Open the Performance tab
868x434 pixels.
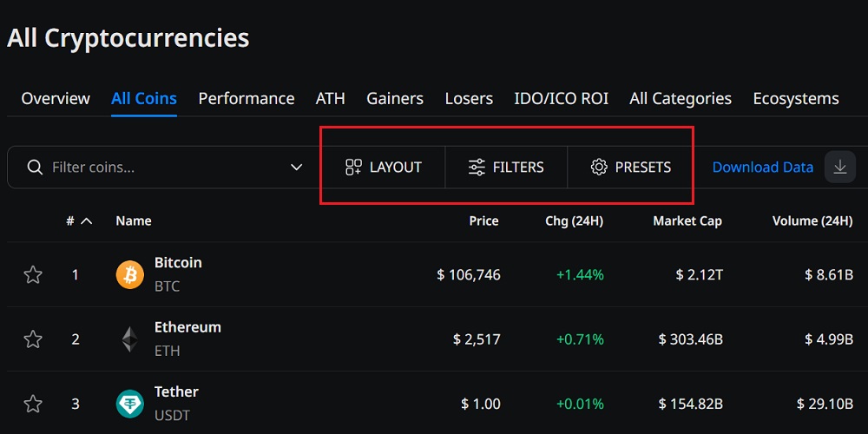(x=247, y=98)
